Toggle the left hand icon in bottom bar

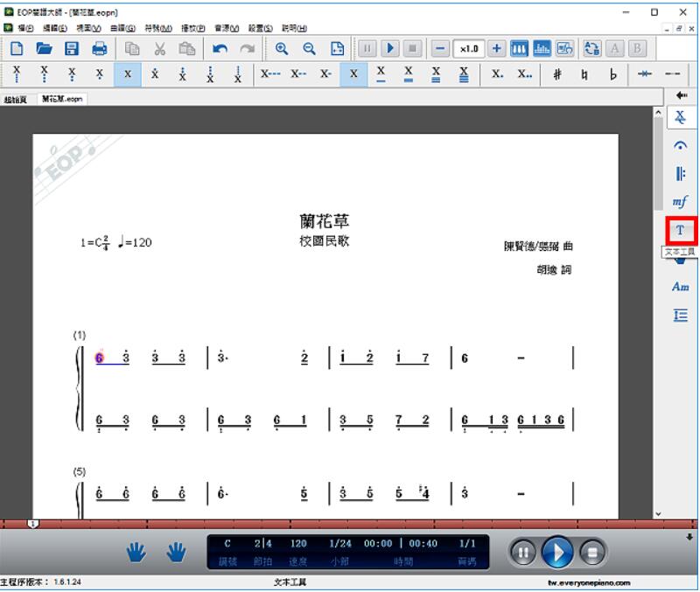point(136,553)
